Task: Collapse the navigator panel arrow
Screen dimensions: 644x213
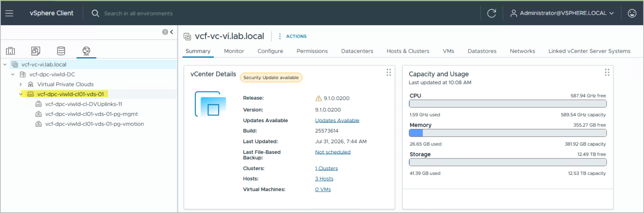Action: click(172, 32)
